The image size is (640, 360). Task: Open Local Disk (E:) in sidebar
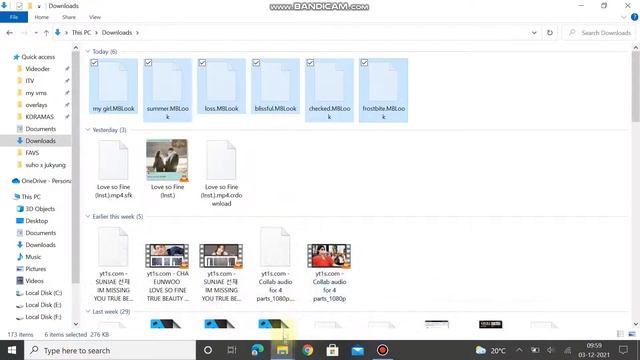[x=43, y=305]
